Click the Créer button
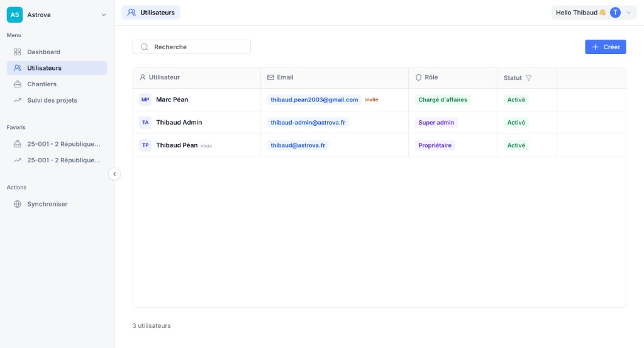Screen dimensions: 644x348 pos(606,47)
